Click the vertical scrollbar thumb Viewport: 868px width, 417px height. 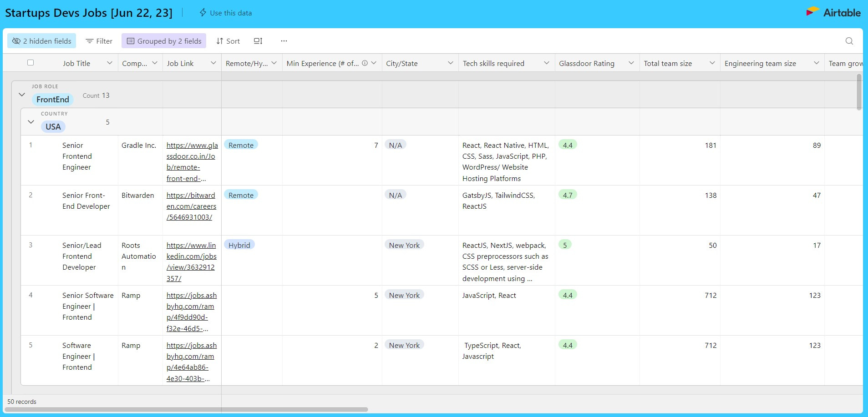pyautogui.click(x=859, y=92)
